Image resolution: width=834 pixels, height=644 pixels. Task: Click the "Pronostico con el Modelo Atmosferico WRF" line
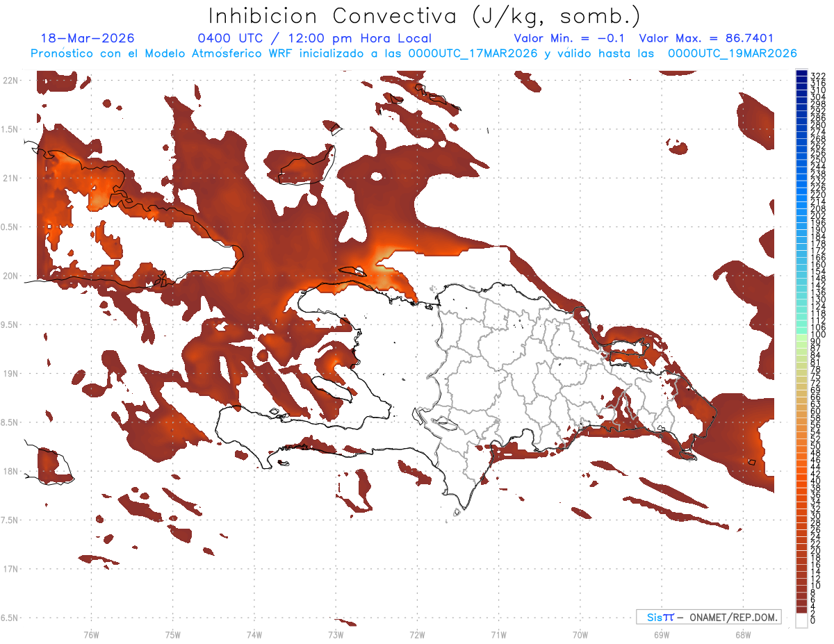(x=414, y=53)
